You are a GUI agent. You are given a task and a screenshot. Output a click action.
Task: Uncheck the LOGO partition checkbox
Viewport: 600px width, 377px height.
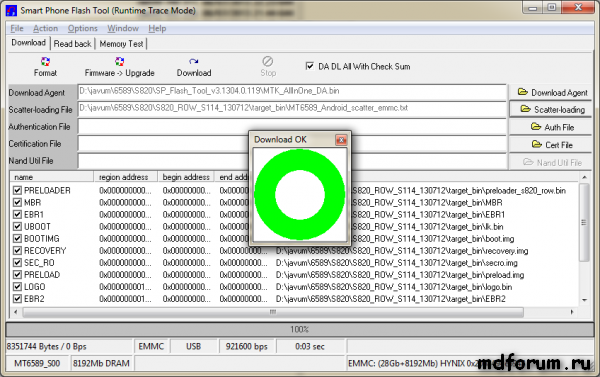pos(17,287)
